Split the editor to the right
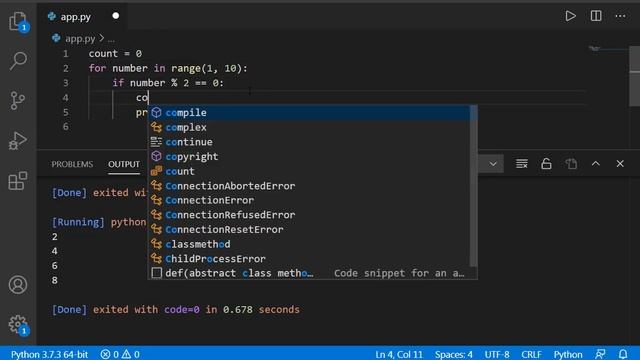The width and height of the screenshot is (640, 360). point(596,16)
